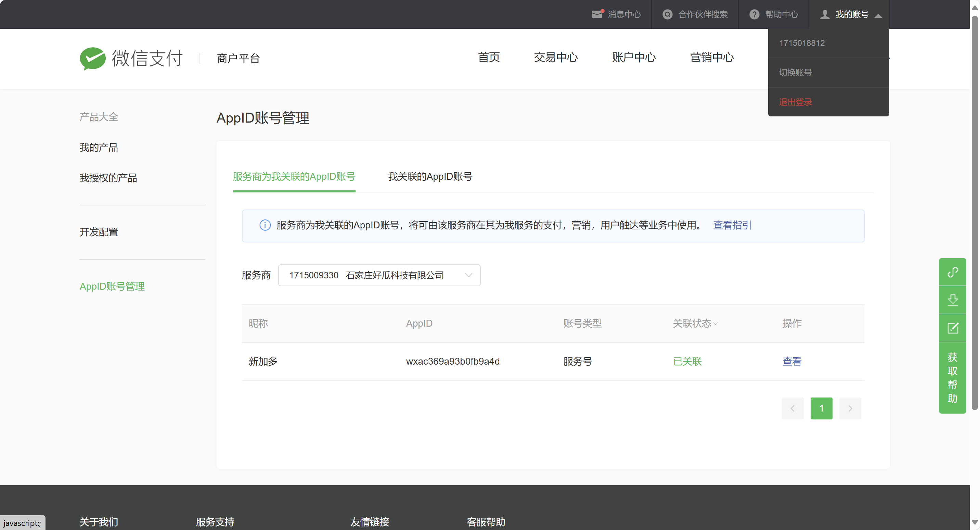Switch to 我关联的AppID账号 tab
The image size is (980, 530).
tap(430, 177)
